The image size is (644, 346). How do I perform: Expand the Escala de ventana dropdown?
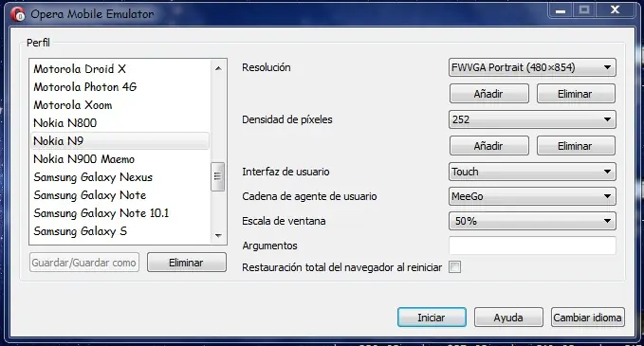[532, 221]
